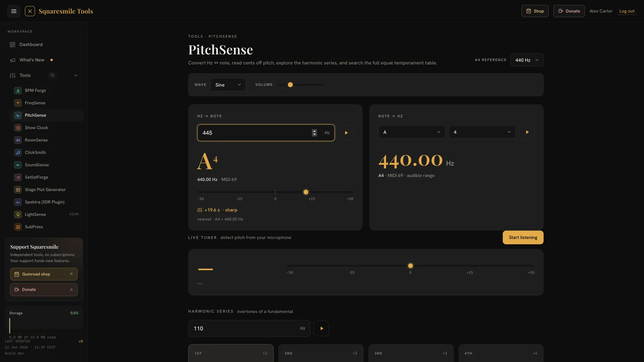Click Start listening button

tap(523, 237)
